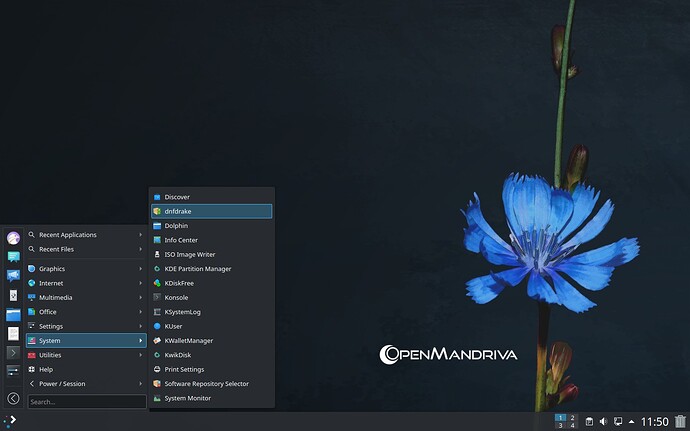Open the trash icon on taskbar
The height and width of the screenshot is (431, 690).
(680, 422)
